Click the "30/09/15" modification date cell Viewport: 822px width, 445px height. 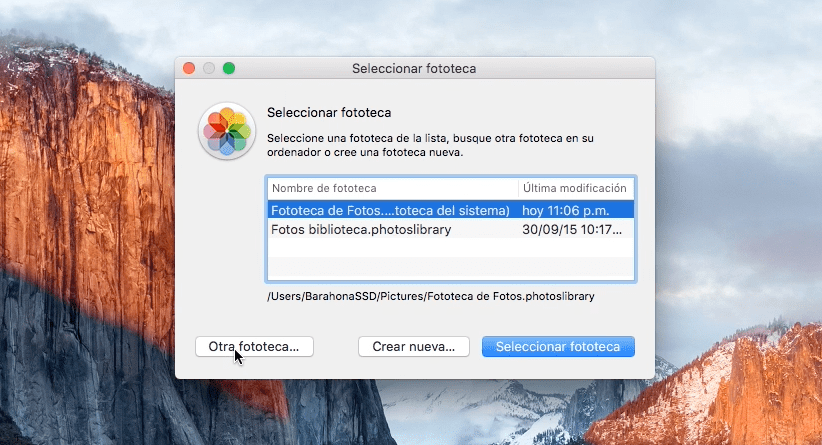[574, 229]
